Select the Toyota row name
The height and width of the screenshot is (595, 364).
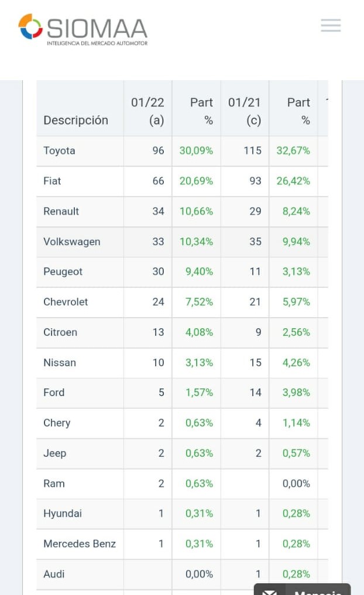(59, 150)
